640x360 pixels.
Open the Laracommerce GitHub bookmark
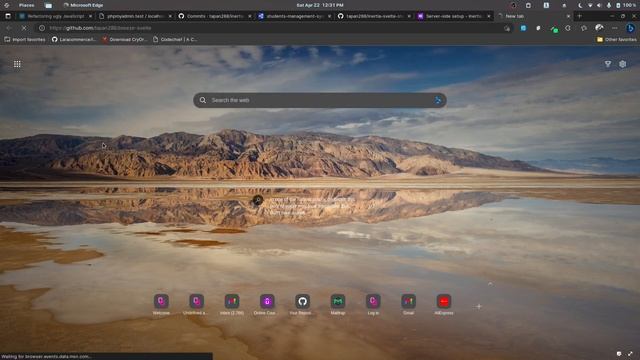(73, 40)
